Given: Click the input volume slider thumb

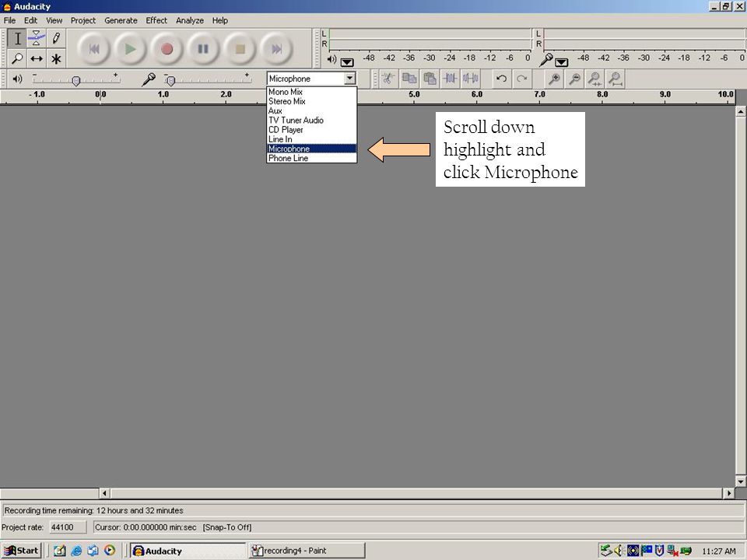Looking at the screenshot, I should [171, 81].
